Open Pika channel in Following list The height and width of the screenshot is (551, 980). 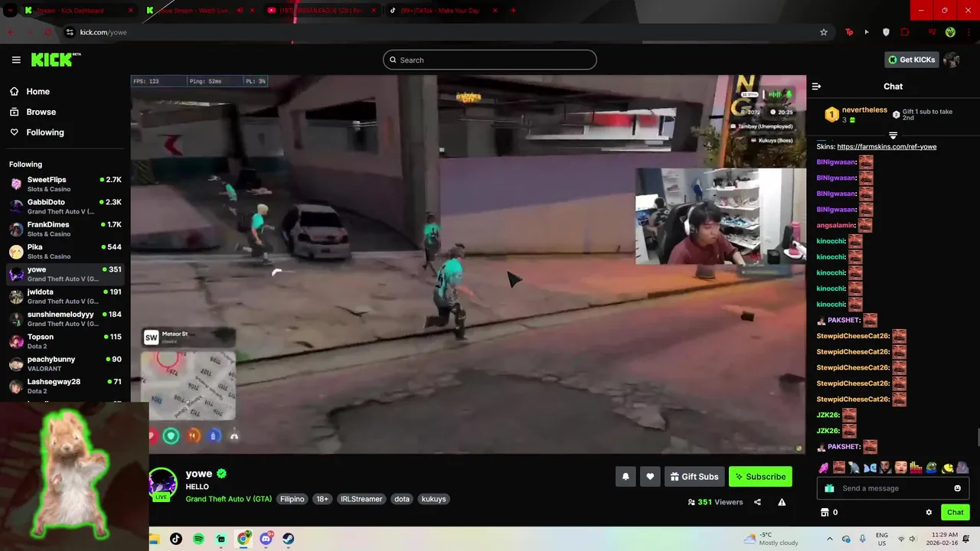(65, 251)
